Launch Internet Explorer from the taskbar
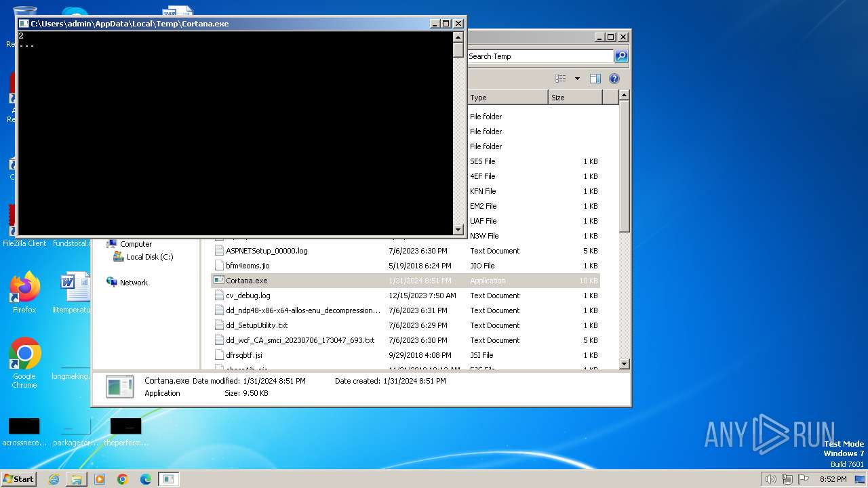 pos(54,479)
